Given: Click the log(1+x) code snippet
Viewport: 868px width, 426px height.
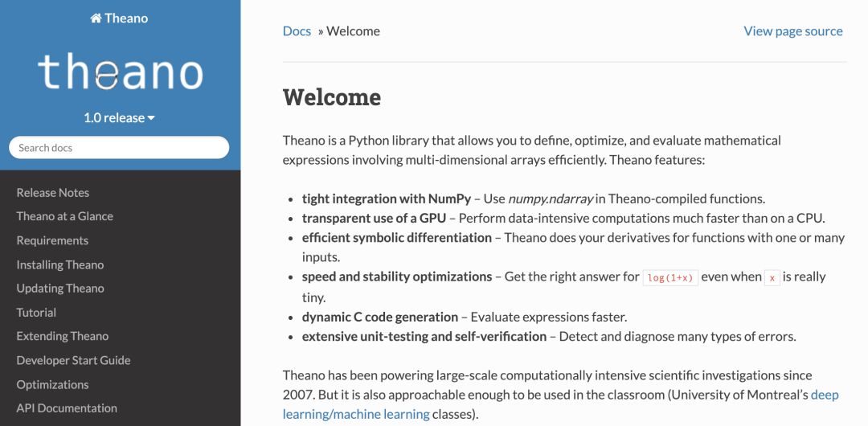Looking at the screenshot, I should 670,277.
